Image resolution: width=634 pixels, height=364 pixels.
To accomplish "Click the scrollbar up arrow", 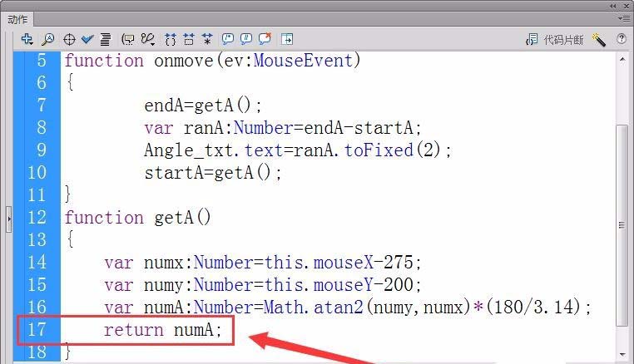I will tap(622, 59).
